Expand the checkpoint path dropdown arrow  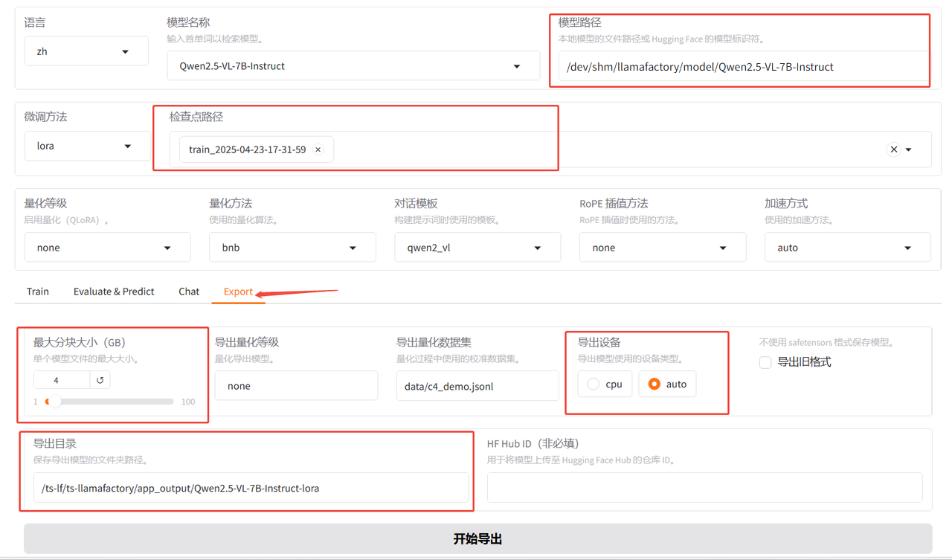point(909,149)
